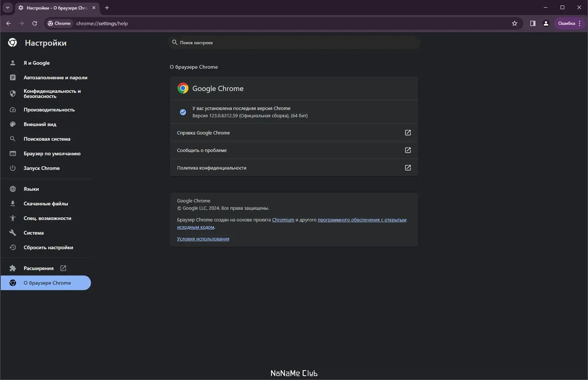
Task: Expand the tab search dropdown arrow
Action: 7,8
